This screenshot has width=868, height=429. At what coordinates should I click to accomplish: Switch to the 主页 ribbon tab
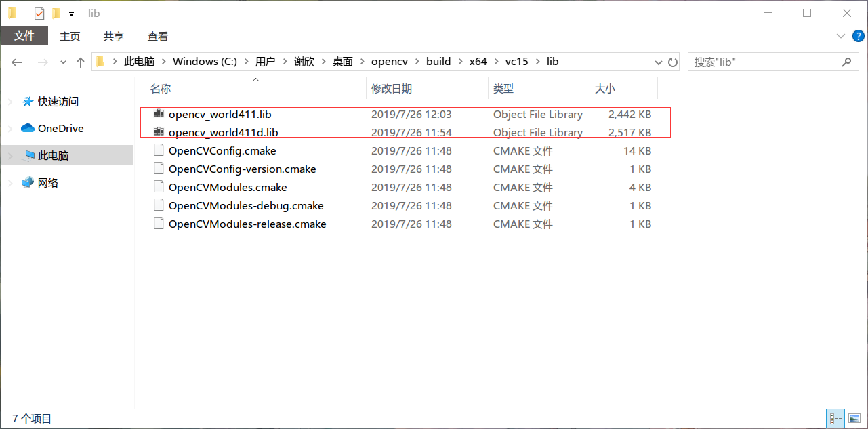click(70, 36)
